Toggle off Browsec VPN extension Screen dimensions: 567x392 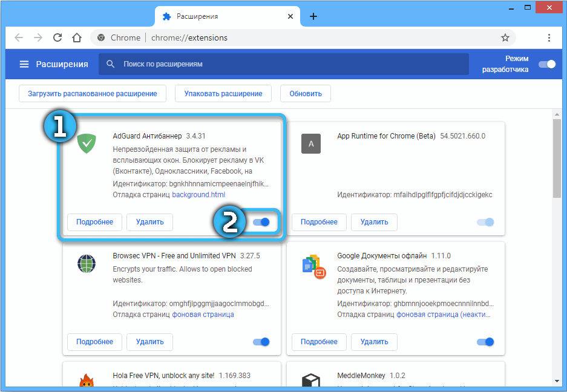click(261, 342)
